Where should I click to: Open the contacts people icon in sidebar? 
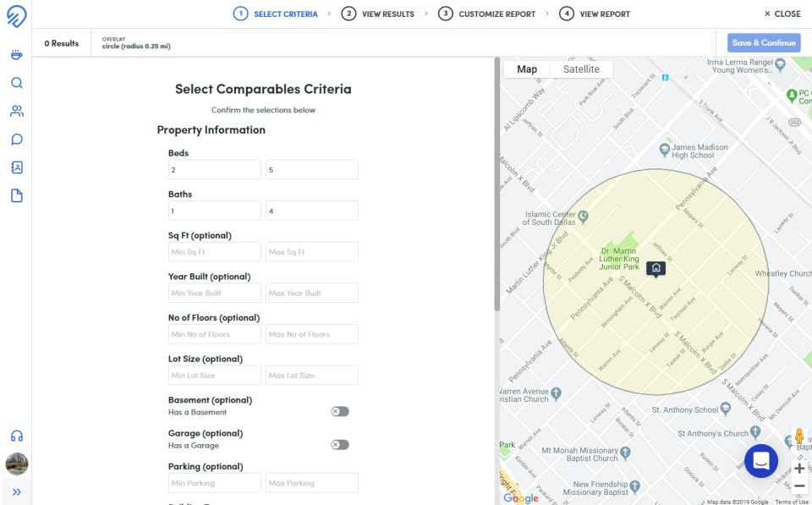(x=16, y=111)
